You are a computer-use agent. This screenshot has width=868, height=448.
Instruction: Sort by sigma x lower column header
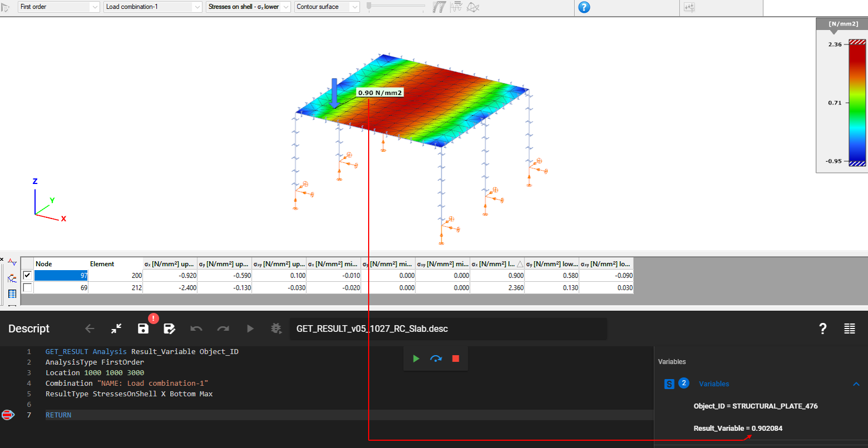497,263
